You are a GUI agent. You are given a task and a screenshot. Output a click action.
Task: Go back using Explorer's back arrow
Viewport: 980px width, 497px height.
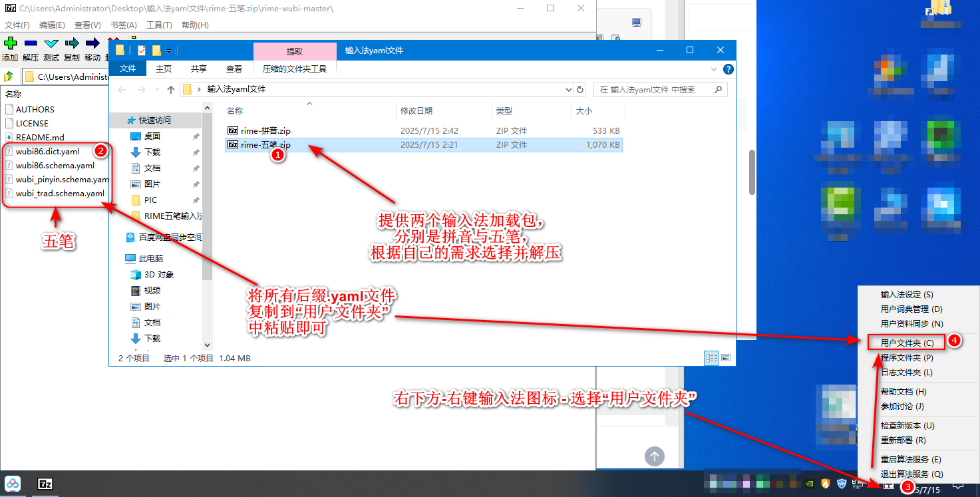coord(122,89)
